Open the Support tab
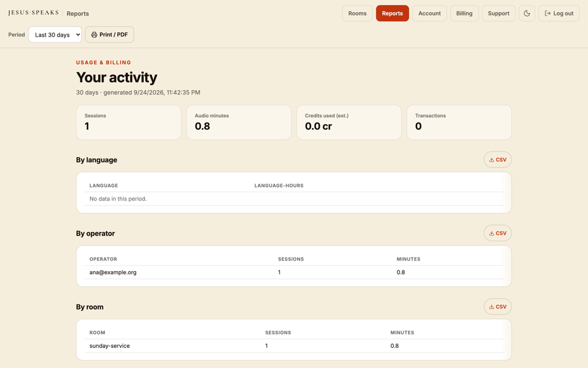The height and width of the screenshot is (368, 588). tap(499, 13)
